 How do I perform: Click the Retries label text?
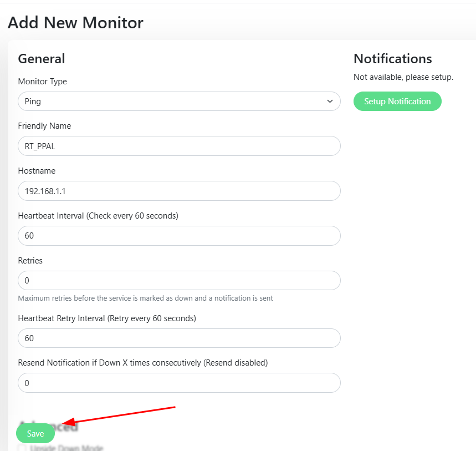pyautogui.click(x=30, y=260)
